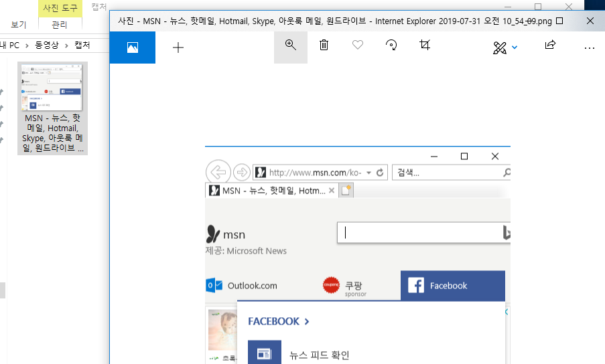
Task: Expand the chevron between 동영상 and 캡처
Action: pos(67,45)
